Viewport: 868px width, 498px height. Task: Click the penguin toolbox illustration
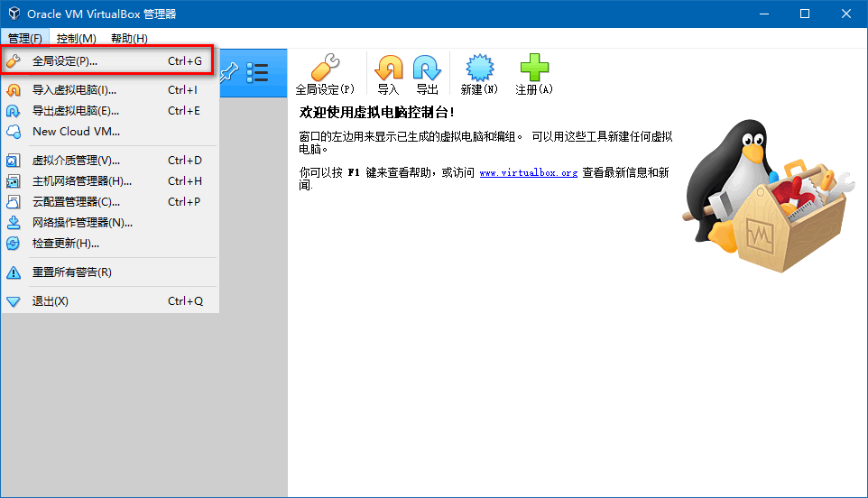pos(770,196)
